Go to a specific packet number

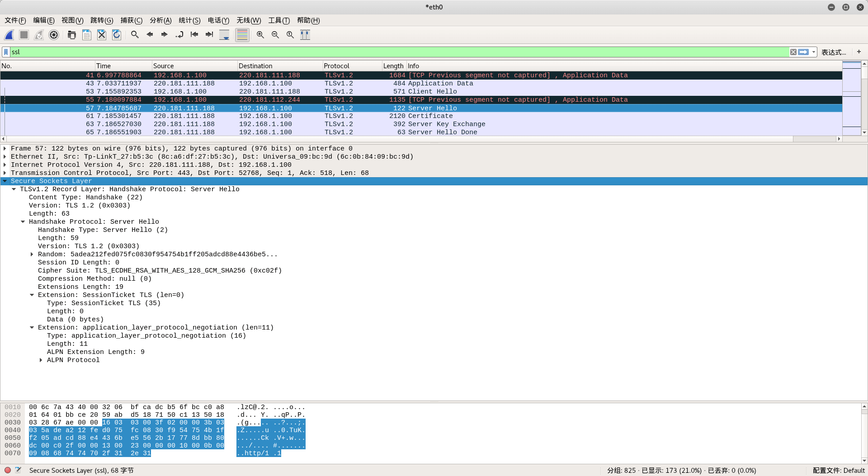(179, 35)
